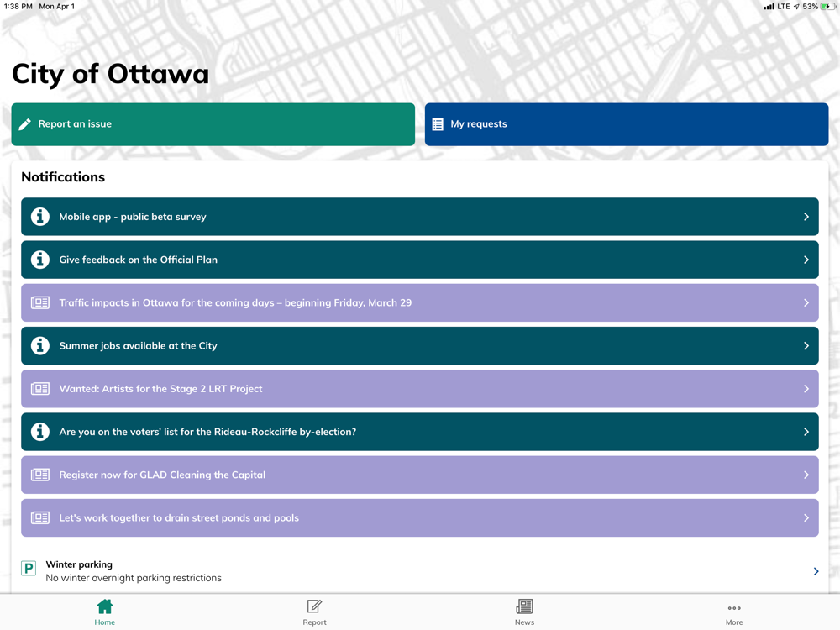Tap the More ellipsis icon
Screen dimensions: 840x630
[734, 608]
